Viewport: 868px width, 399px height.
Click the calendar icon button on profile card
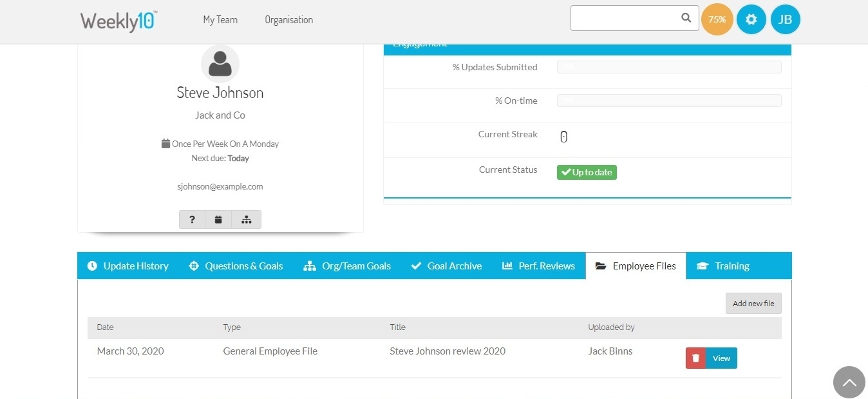[218, 220]
